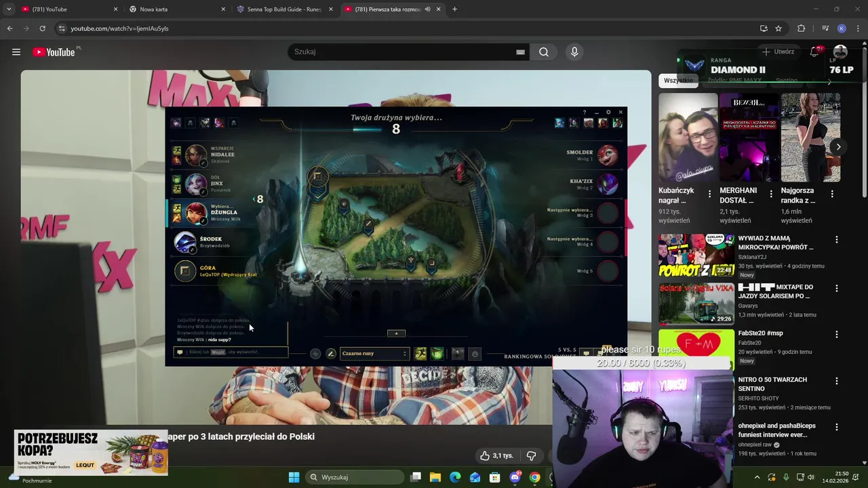Open Najgorsza randka short thumbnail
868x488 pixels.
810,138
